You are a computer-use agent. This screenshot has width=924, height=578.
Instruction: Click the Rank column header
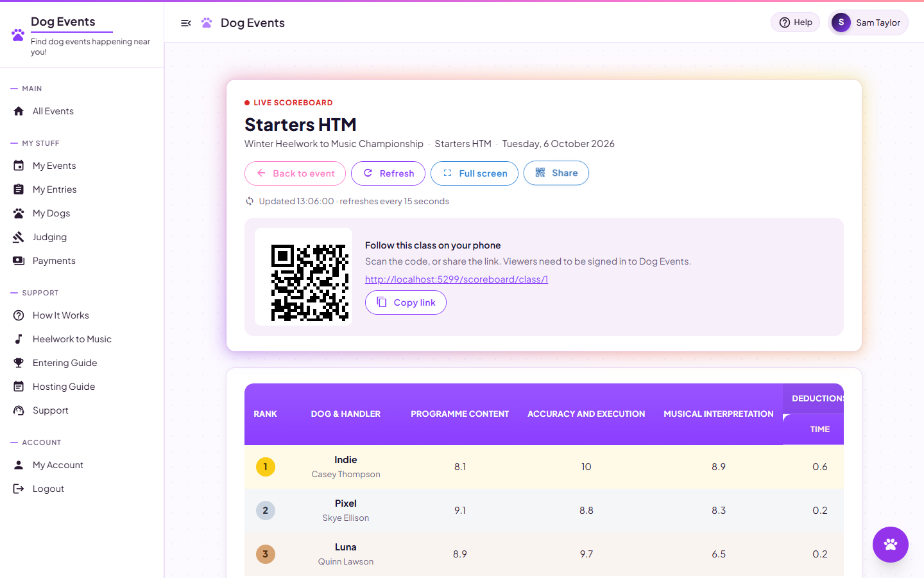[x=265, y=414]
